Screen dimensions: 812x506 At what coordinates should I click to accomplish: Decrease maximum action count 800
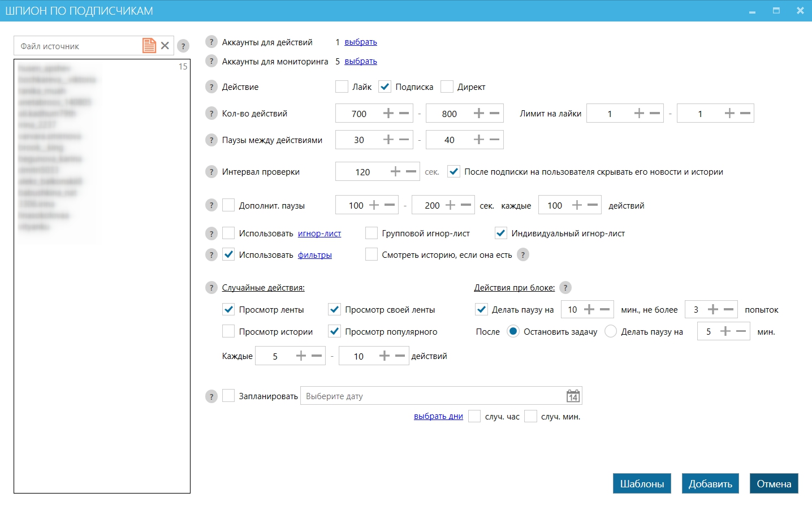point(495,113)
